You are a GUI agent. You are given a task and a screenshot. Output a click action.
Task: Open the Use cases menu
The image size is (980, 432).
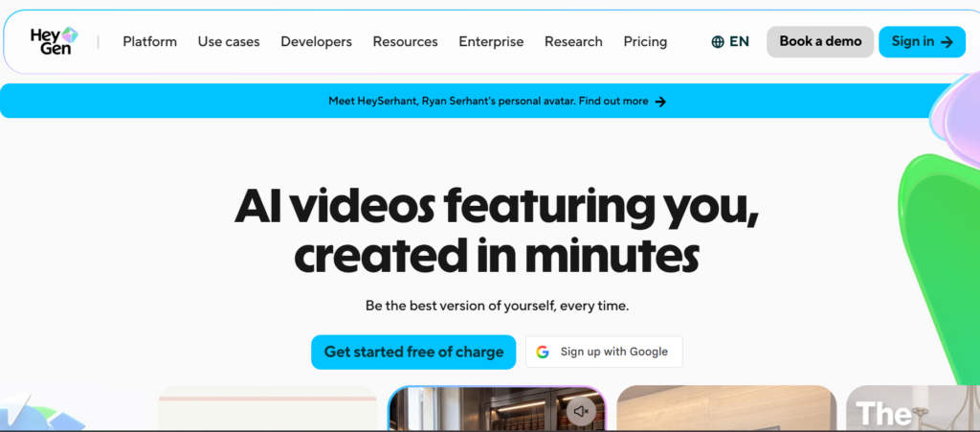(x=229, y=42)
